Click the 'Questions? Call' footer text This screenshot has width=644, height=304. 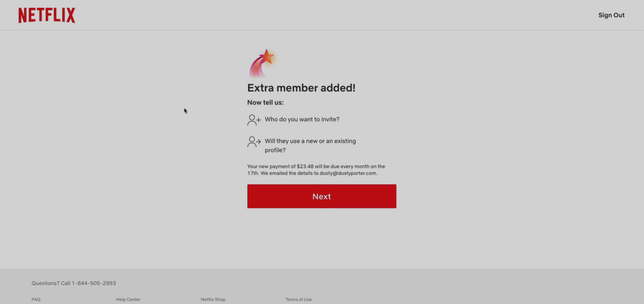coord(51,283)
